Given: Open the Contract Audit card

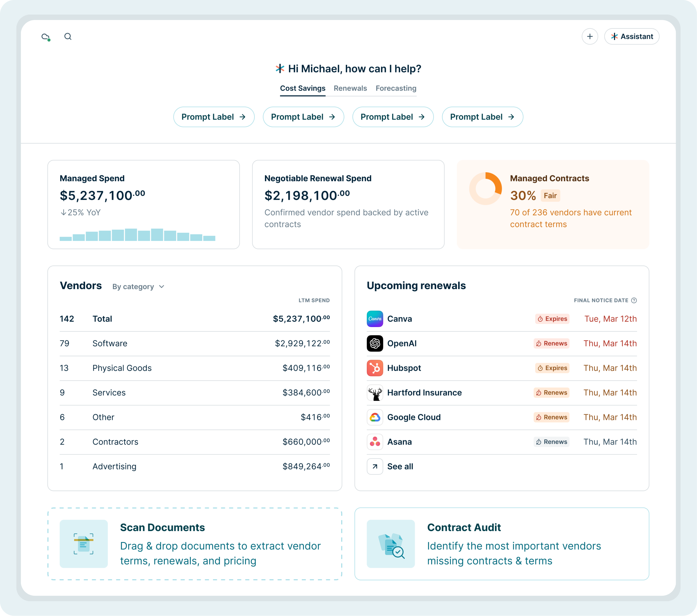Looking at the screenshot, I should pos(502,544).
